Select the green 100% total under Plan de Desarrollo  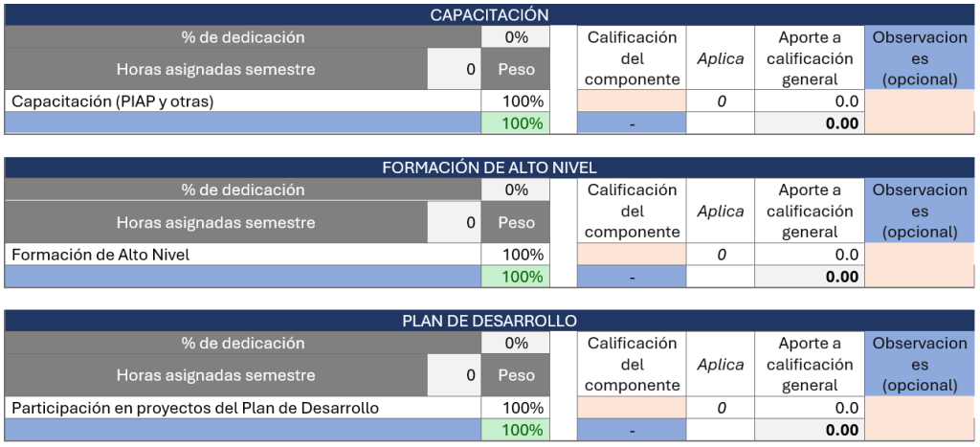[516, 430]
